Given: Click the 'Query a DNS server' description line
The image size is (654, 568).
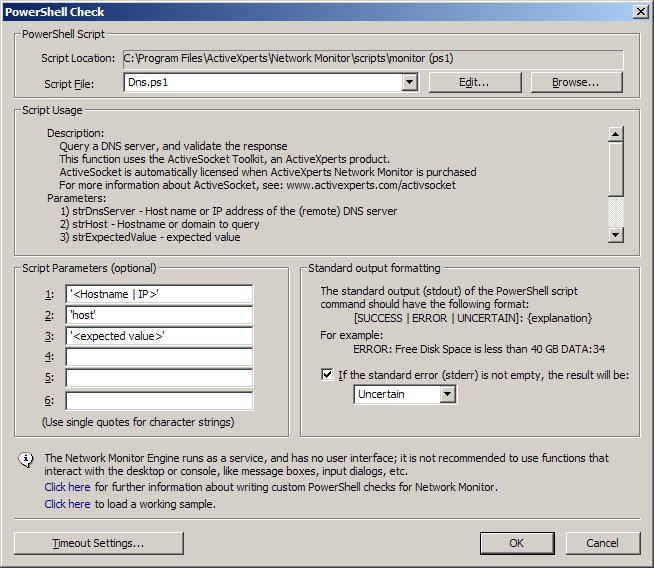Looking at the screenshot, I should pyautogui.click(x=173, y=146).
